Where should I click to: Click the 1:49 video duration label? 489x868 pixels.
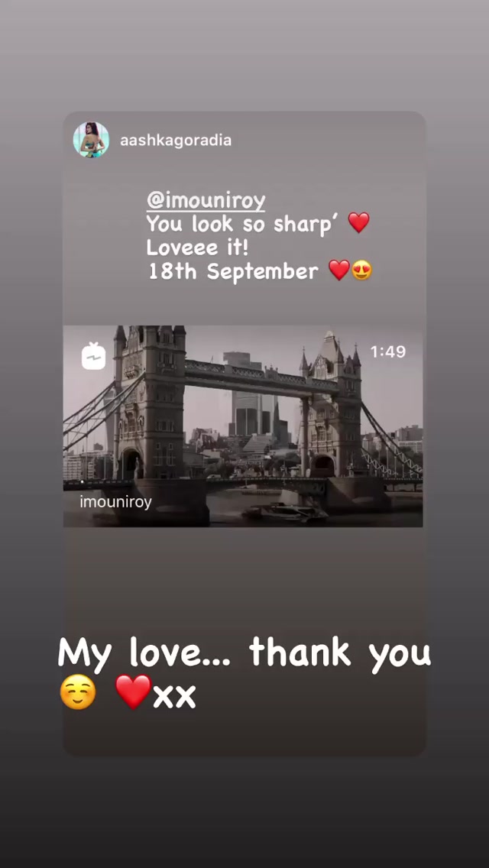pos(387,351)
